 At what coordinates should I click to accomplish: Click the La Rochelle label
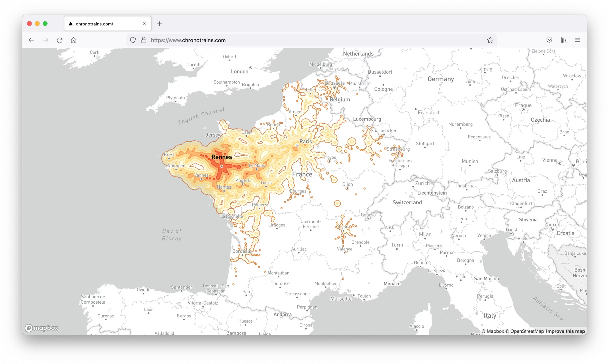[x=231, y=216]
